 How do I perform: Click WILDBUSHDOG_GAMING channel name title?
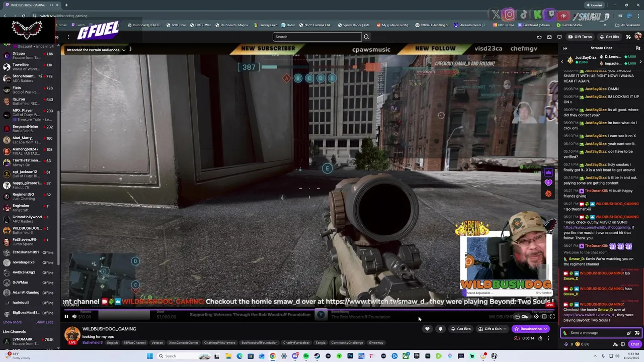(x=109, y=329)
